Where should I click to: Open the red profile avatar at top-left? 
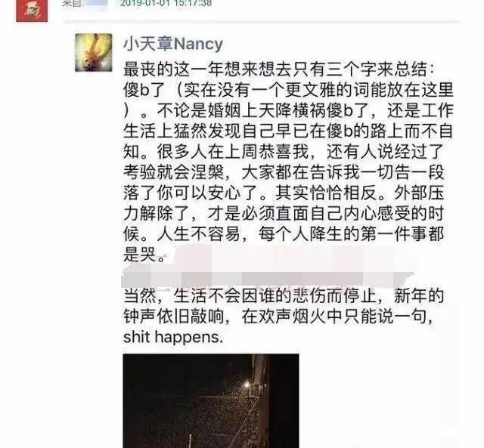32,11
